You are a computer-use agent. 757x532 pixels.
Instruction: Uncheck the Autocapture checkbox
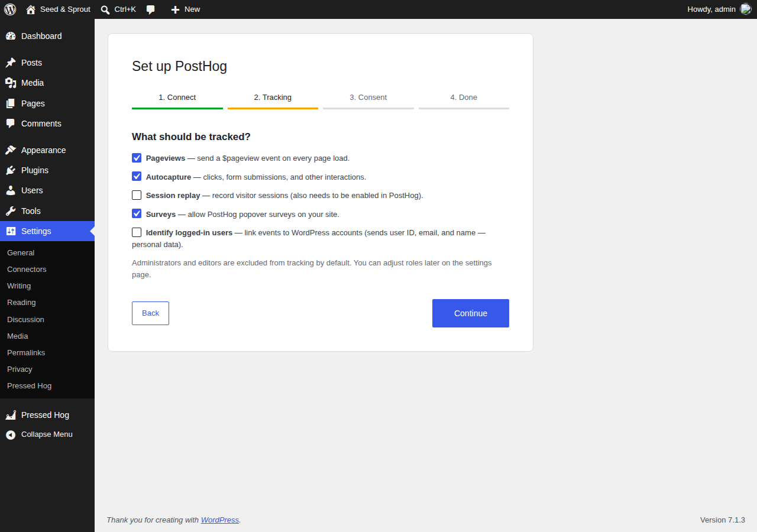click(137, 176)
